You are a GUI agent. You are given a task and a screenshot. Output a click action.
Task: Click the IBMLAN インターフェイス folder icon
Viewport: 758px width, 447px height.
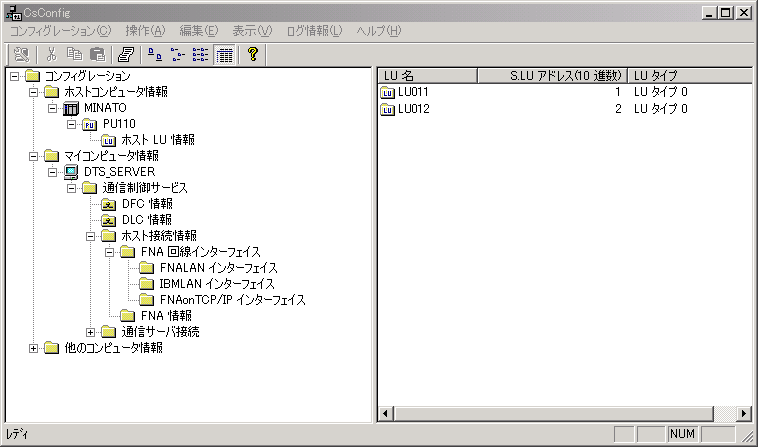(146, 284)
